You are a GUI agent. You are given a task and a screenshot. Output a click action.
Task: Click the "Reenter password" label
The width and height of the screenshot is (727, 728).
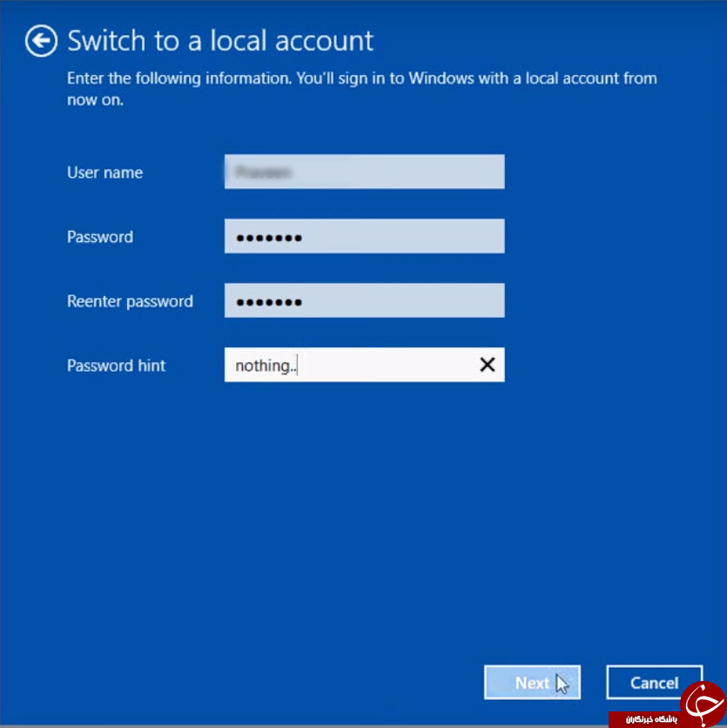pos(130,301)
